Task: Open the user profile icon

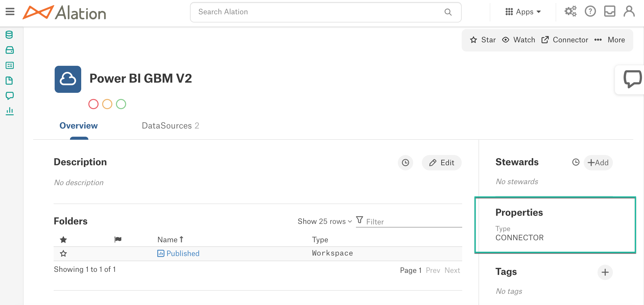Action: [629, 11]
